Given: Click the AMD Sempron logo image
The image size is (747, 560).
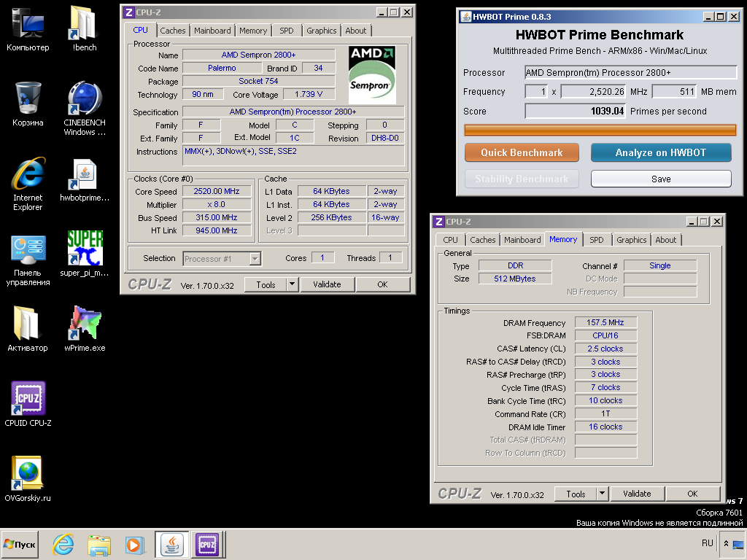Looking at the screenshot, I should coord(372,75).
